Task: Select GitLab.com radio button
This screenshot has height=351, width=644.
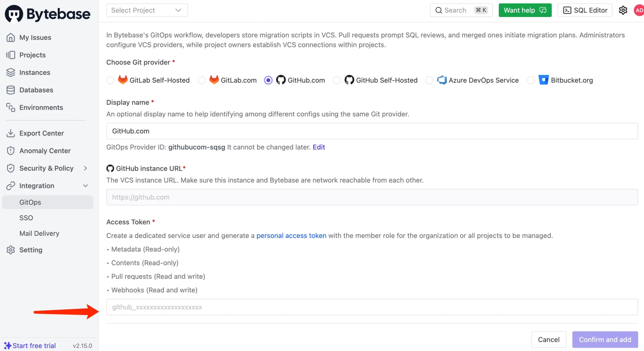Action: (x=201, y=80)
